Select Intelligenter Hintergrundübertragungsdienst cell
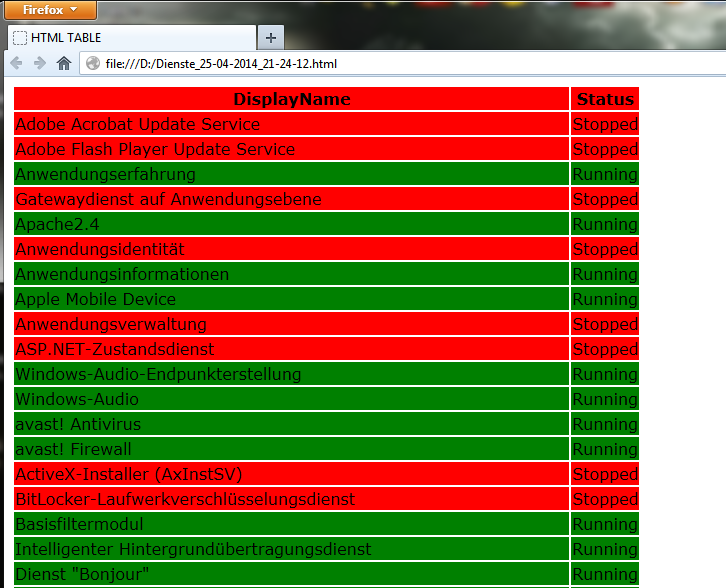 pyautogui.click(x=291, y=549)
